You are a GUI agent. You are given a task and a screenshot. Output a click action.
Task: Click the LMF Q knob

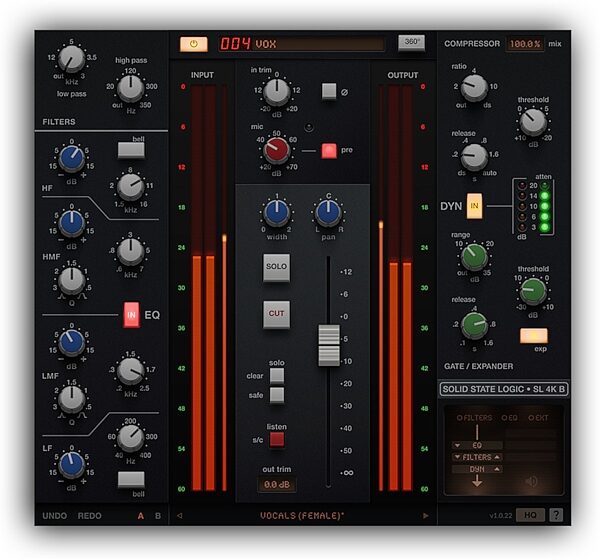[72, 400]
